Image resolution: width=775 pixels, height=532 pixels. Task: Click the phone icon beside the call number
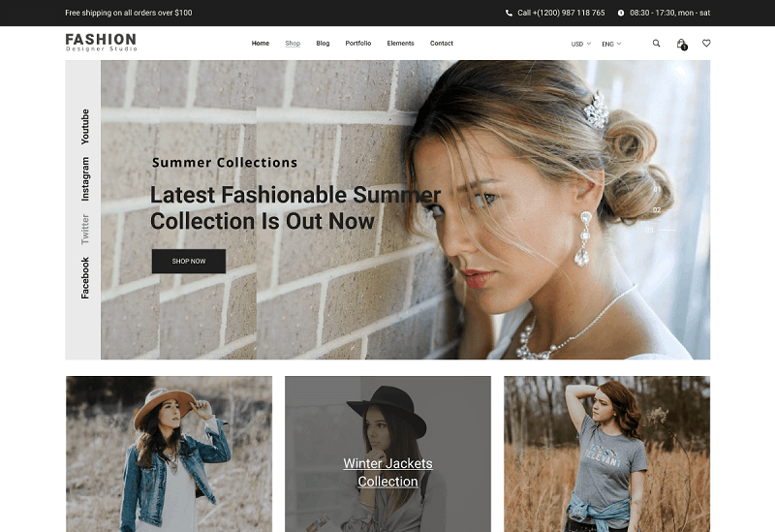coord(509,13)
